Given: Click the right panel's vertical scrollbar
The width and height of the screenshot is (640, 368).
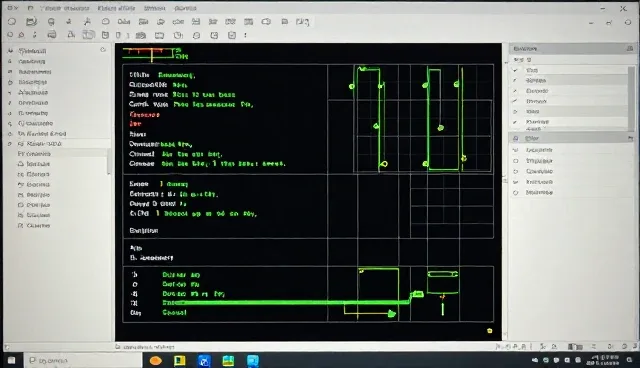Looking at the screenshot, I should click(631, 98).
